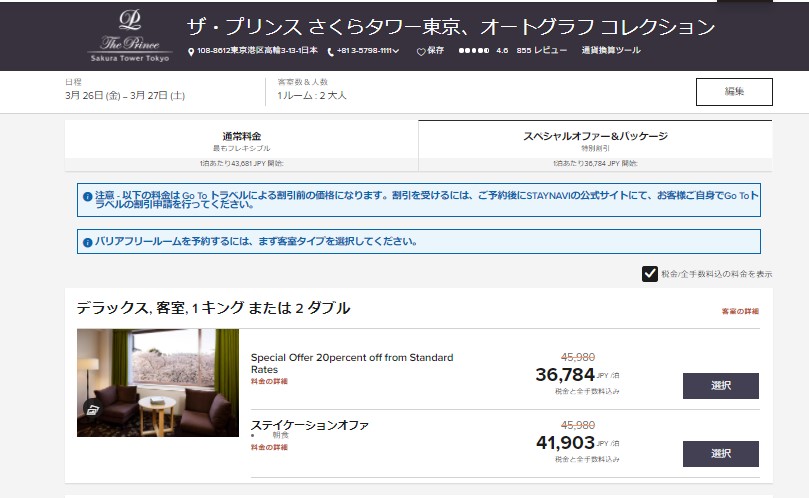Click the 保存 save link
Screen dimensions: 809x498
435,51
